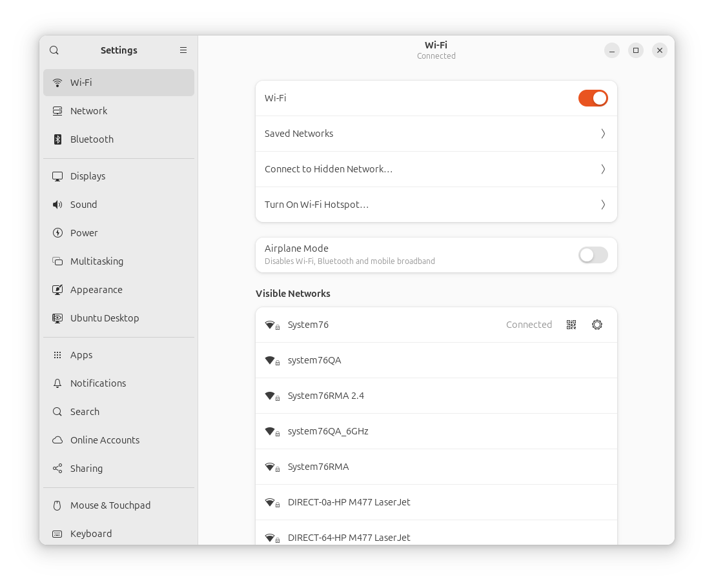Click the Sound speaker icon in sidebar

pyautogui.click(x=57, y=205)
